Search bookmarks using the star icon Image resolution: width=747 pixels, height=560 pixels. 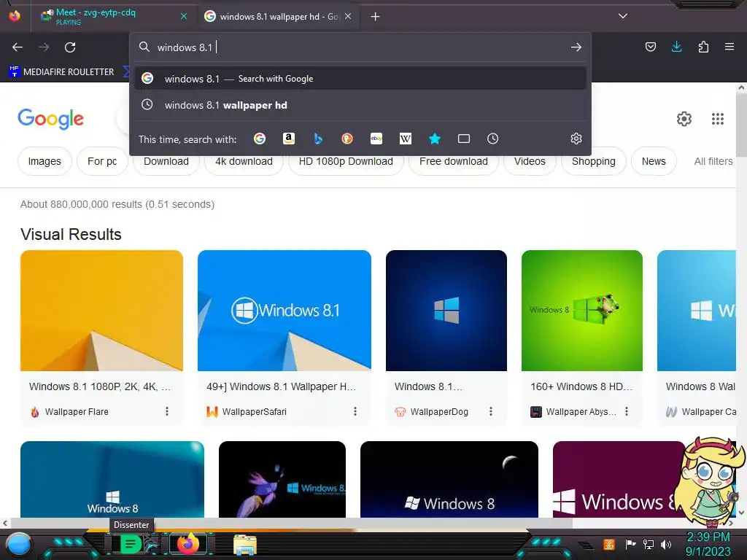point(435,139)
